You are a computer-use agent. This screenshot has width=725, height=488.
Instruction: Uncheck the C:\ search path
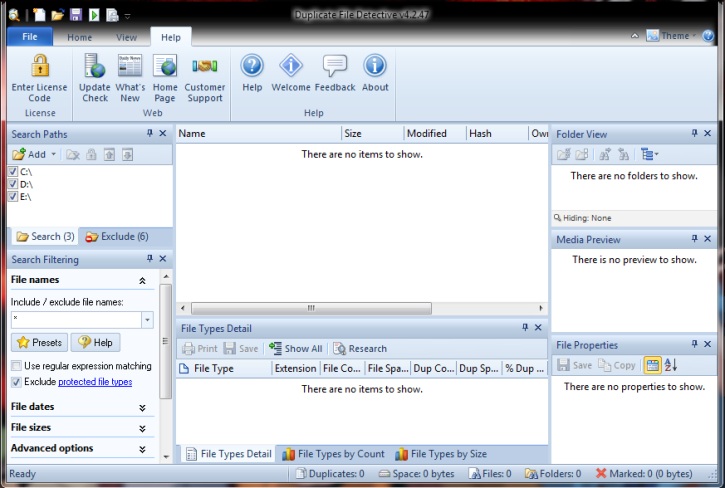point(13,172)
